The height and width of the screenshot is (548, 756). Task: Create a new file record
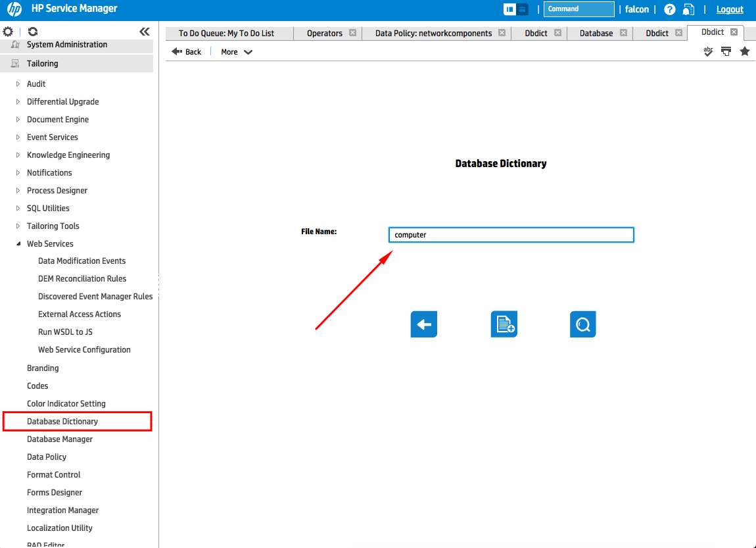(504, 324)
